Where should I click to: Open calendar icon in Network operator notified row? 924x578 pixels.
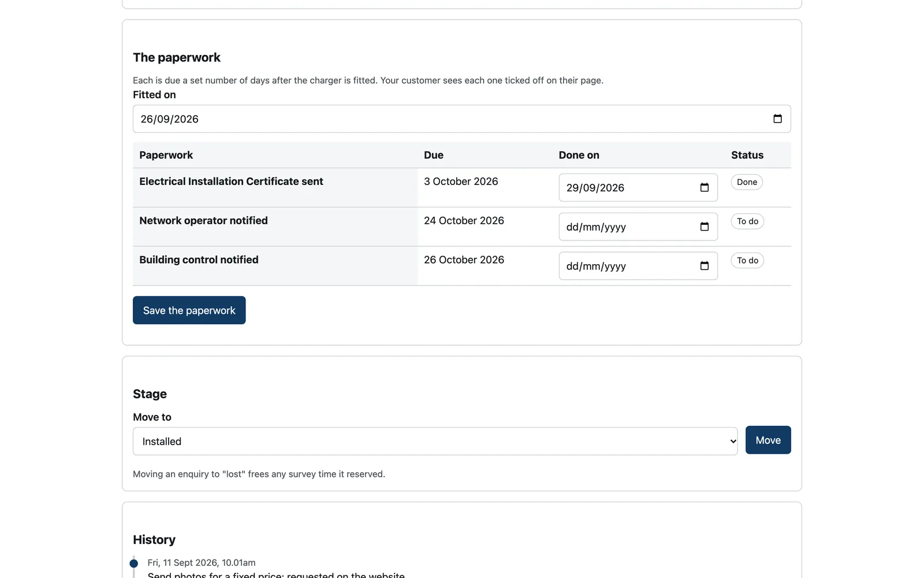(704, 227)
